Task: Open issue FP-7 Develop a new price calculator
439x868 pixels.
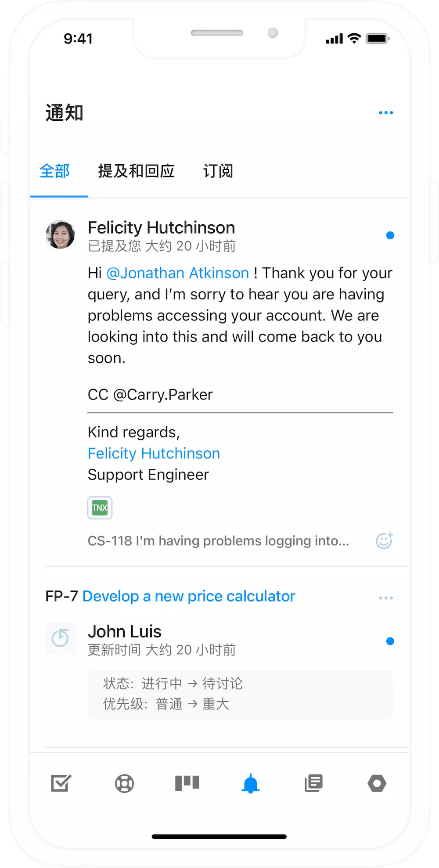Action: coord(189,596)
